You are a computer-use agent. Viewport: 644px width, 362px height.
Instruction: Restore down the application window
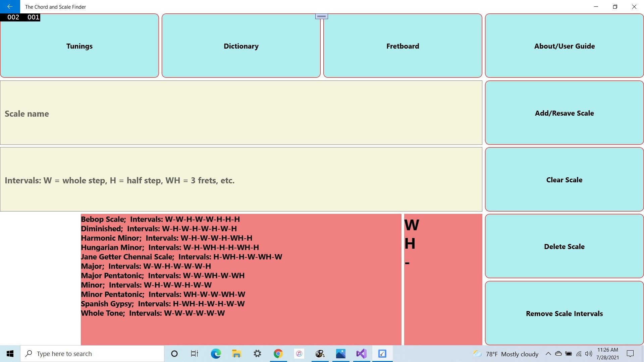point(615,7)
